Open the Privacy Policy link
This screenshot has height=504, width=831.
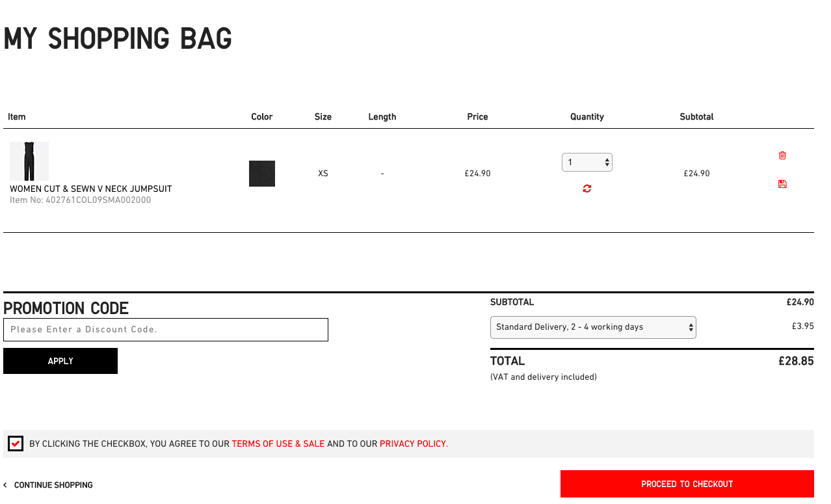coord(413,444)
